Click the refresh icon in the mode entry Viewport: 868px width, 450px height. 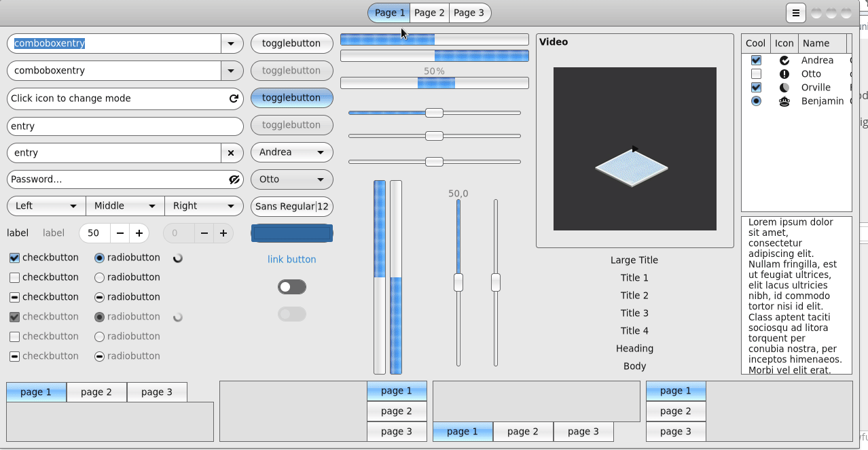[x=234, y=99]
